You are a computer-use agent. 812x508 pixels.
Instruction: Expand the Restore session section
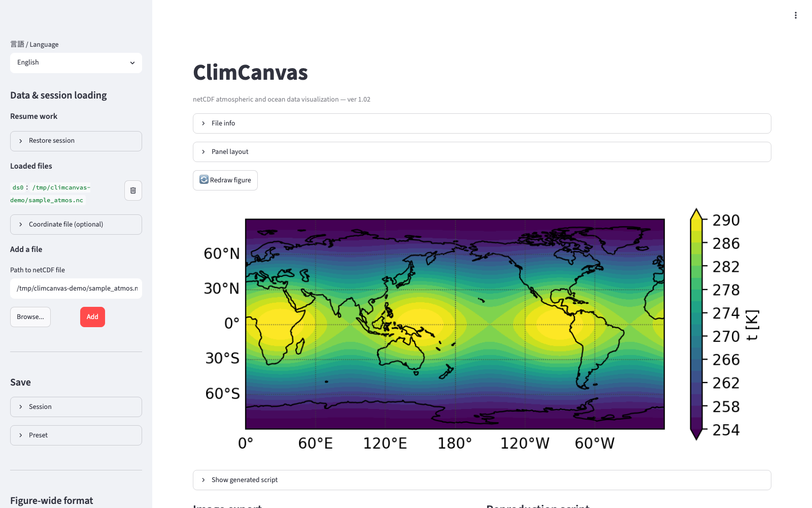[x=76, y=141]
